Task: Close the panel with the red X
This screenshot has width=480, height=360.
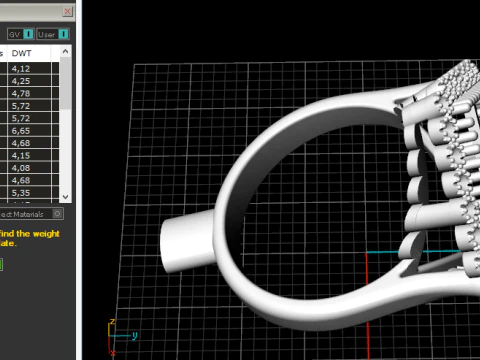Action: (67, 11)
